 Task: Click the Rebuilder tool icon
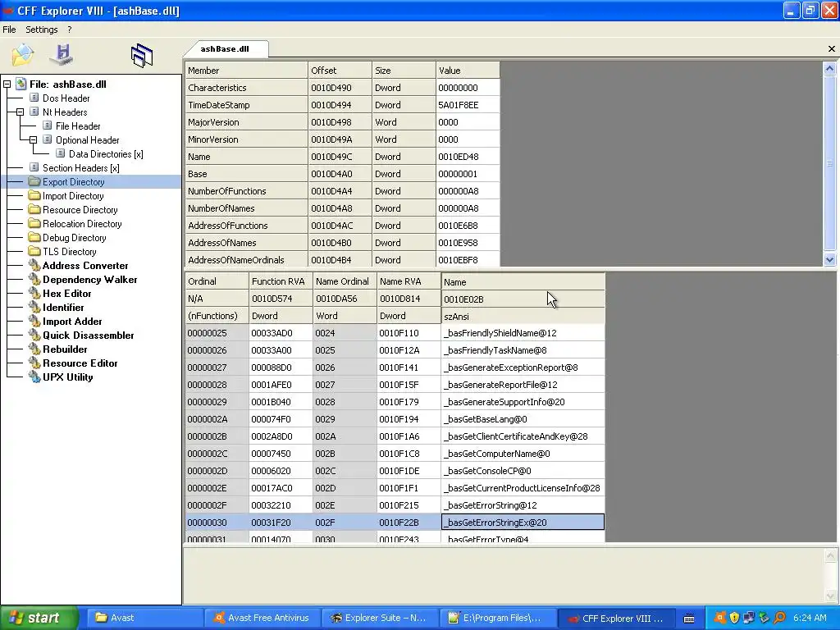click(x=34, y=349)
